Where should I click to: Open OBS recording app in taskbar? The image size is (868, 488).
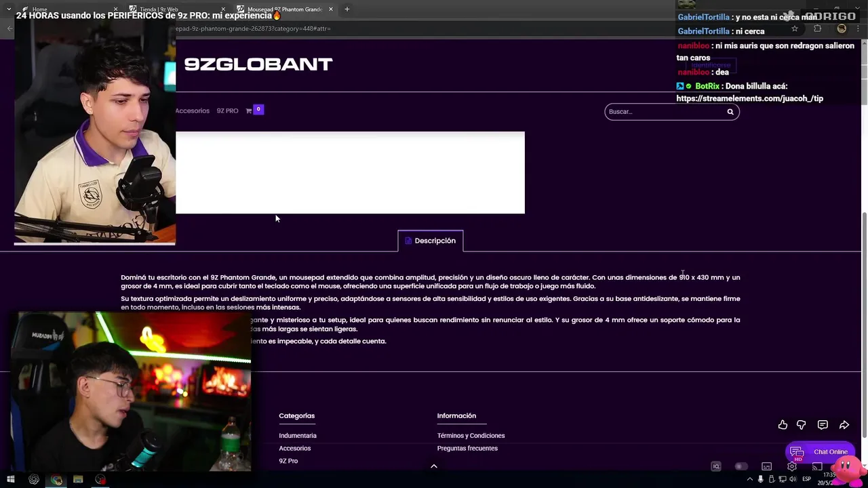point(100,480)
